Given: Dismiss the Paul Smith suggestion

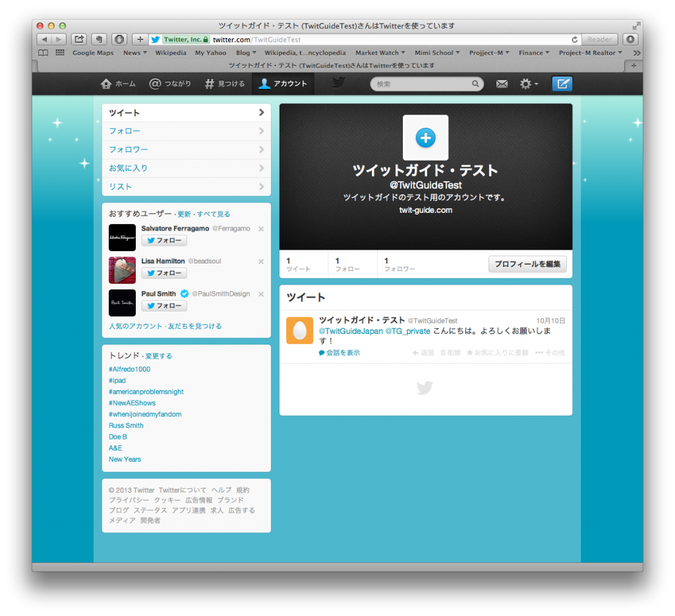Looking at the screenshot, I should pos(261,294).
